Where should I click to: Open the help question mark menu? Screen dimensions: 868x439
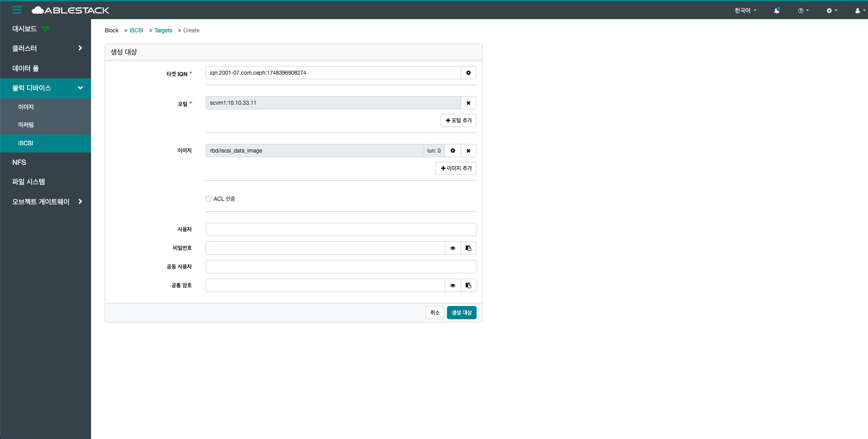(x=803, y=10)
